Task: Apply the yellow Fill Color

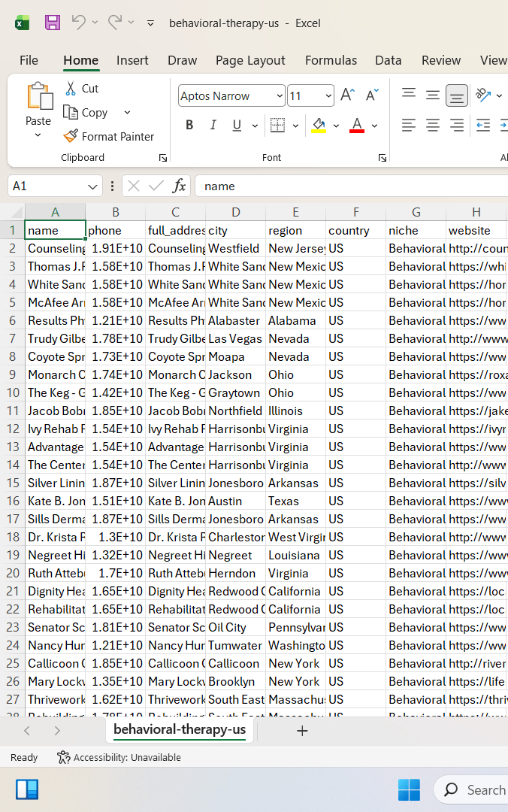Action: (x=319, y=125)
